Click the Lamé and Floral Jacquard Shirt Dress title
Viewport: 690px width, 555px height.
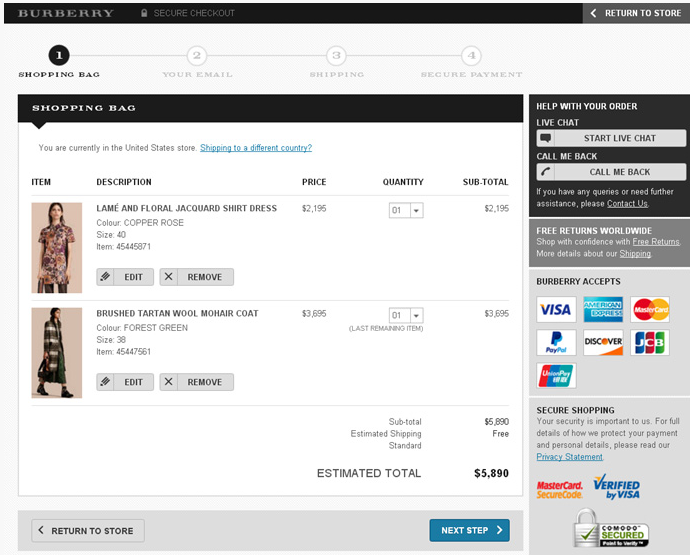[187, 208]
